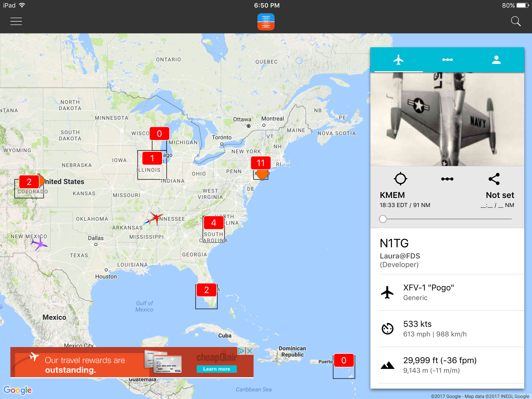Switch to the route waypoints tab
This screenshot has width=532, height=399.
coord(447,60)
